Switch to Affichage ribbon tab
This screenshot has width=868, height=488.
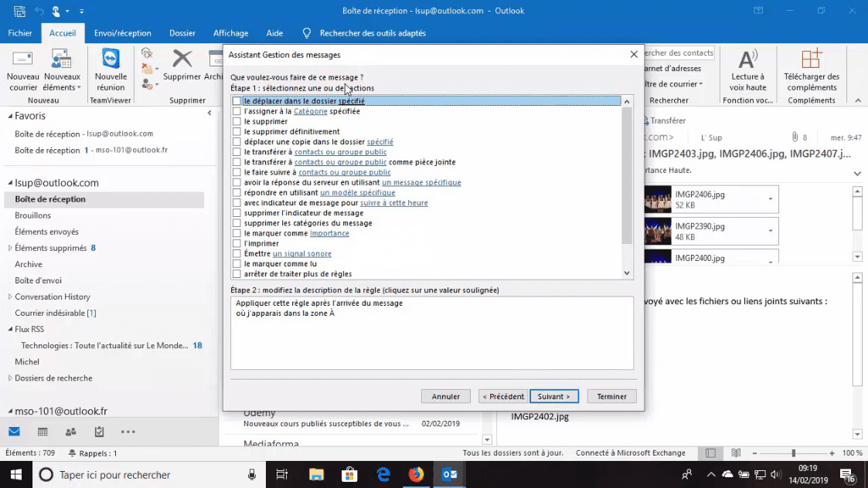[x=231, y=33]
